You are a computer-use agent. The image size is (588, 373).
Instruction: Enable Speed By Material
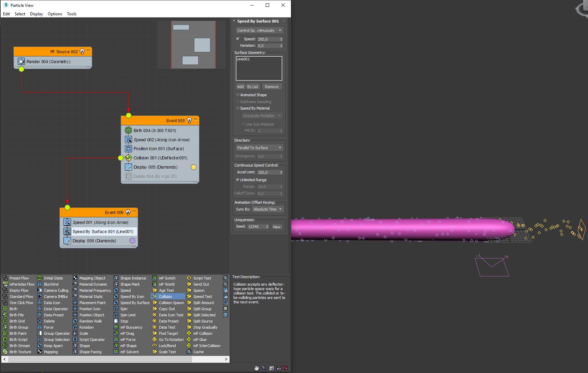tap(237, 108)
